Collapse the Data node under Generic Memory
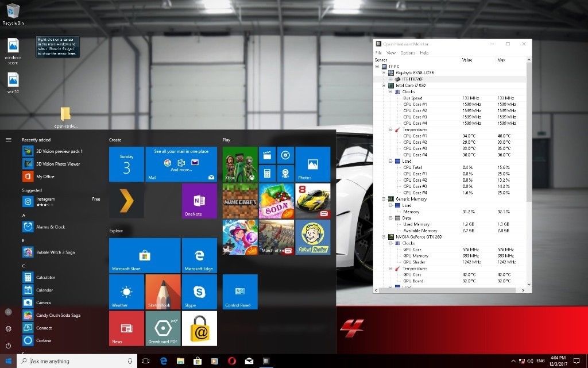The image size is (588, 368). coord(390,218)
